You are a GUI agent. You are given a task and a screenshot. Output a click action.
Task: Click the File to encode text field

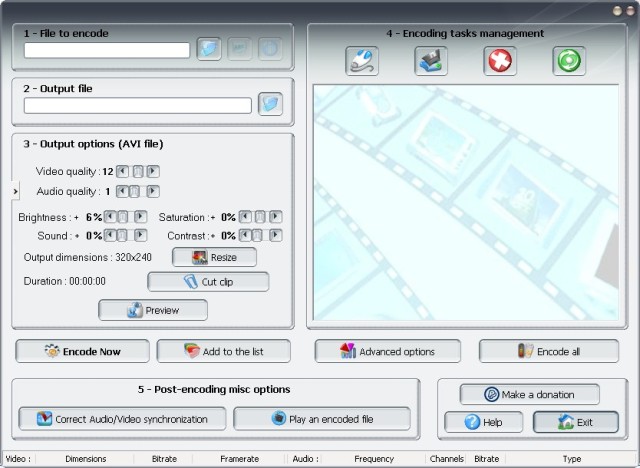[107, 50]
